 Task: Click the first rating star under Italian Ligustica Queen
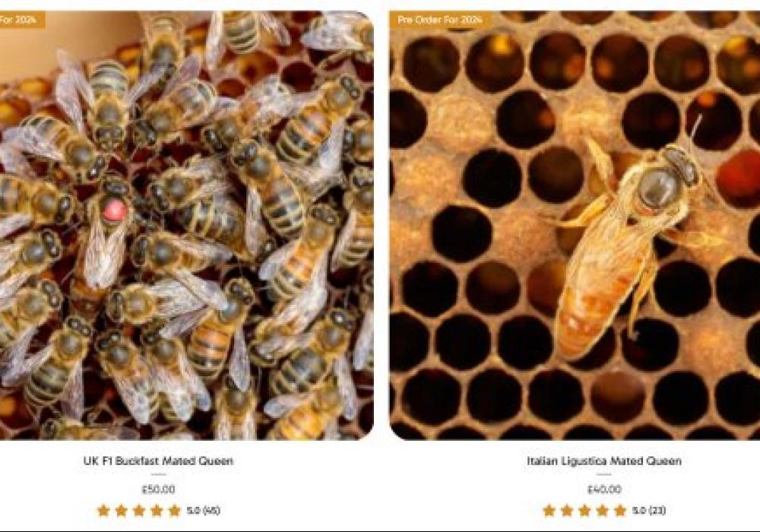tap(549, 510)
